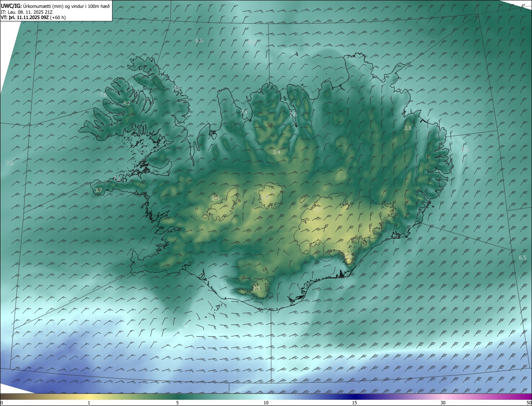
Task: Click the 7.8 value label at the western map edge
Action: (x=10, y=163)
